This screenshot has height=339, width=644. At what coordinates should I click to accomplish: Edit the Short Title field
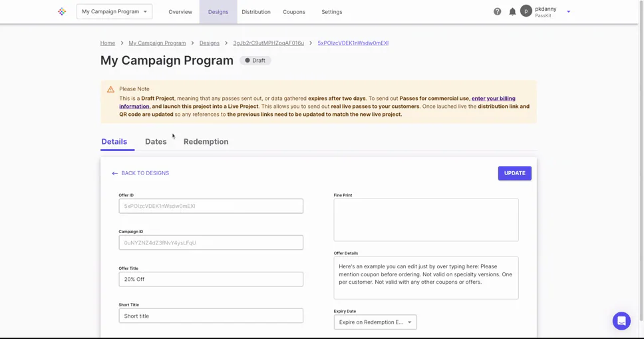tap(211, 316)
